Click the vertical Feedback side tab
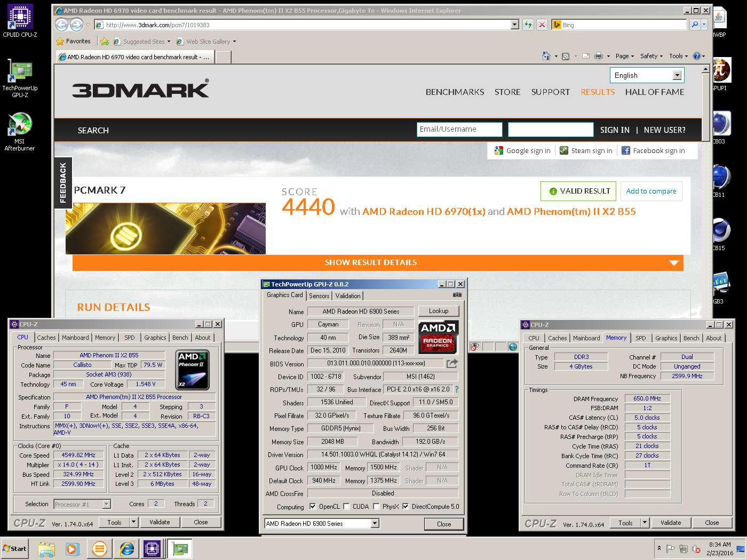Screen dimensions: 747x560 point(63,182)
